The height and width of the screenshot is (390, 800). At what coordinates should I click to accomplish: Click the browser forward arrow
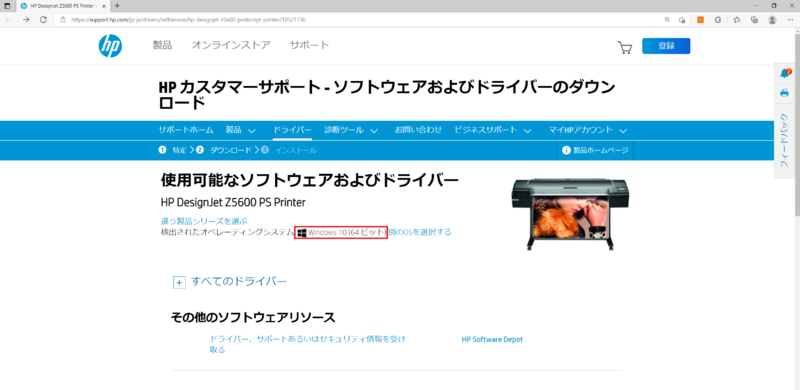pyautogui.click(x=26, y=19)
